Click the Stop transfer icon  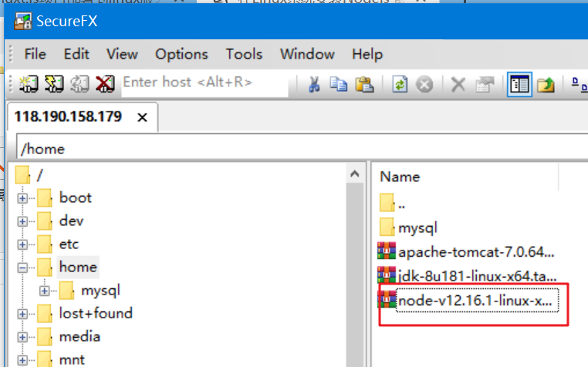click(x=424, y=85)
